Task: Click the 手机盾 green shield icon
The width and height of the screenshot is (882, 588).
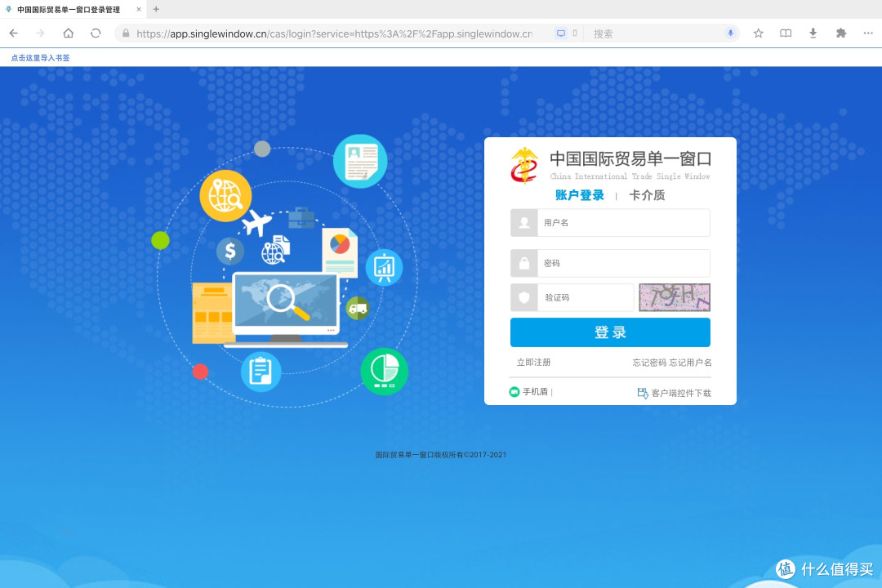Action: tap(513, 392)
